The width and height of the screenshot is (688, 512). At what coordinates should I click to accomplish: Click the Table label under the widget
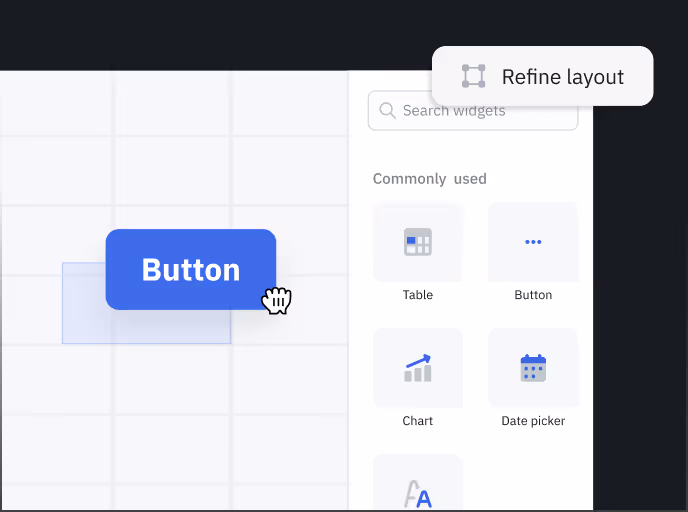[x=417, y=295]
